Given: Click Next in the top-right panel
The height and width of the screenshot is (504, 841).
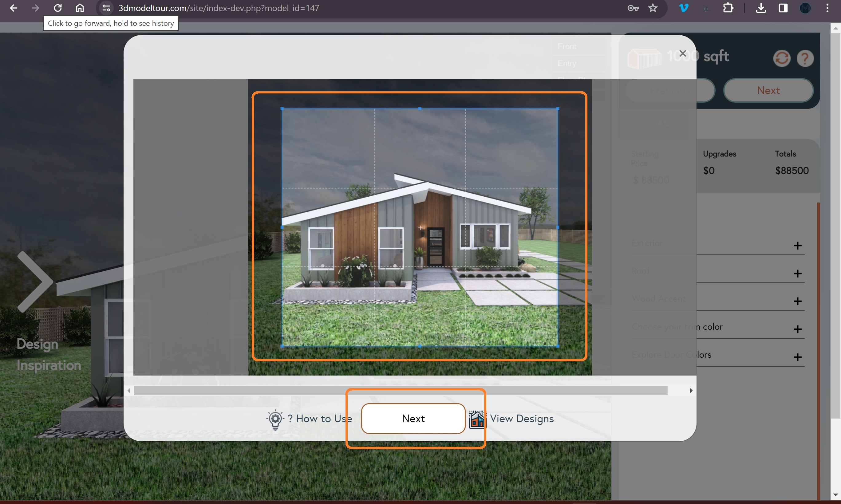Looking at the screenshot, I should (x=768, y=90).
